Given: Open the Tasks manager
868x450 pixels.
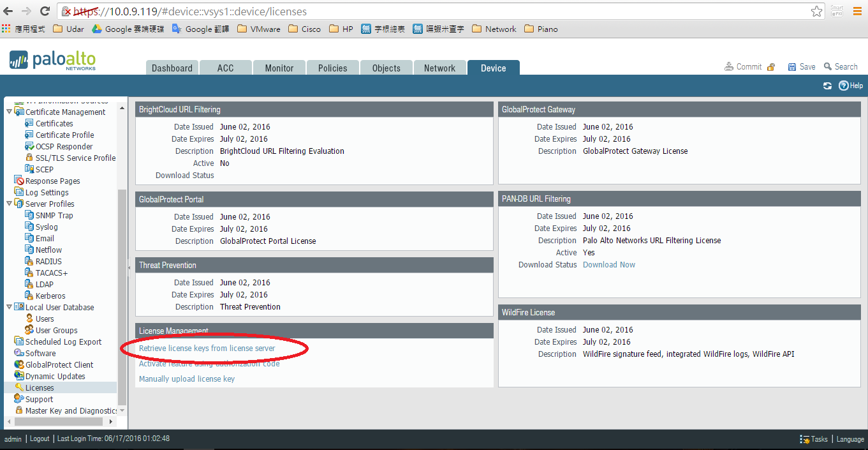Looking at the screenshot, I should [x=814, y=439].
